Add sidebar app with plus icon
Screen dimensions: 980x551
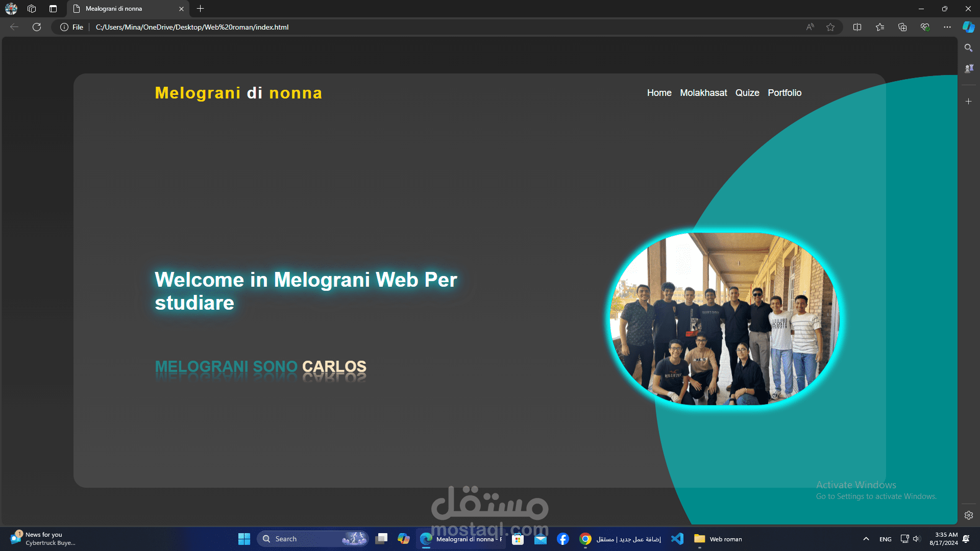click(969, 102)
